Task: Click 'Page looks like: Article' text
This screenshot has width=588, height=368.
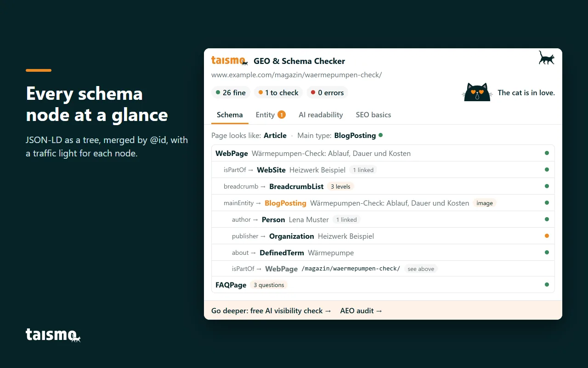Action: [x=249, y=135]
